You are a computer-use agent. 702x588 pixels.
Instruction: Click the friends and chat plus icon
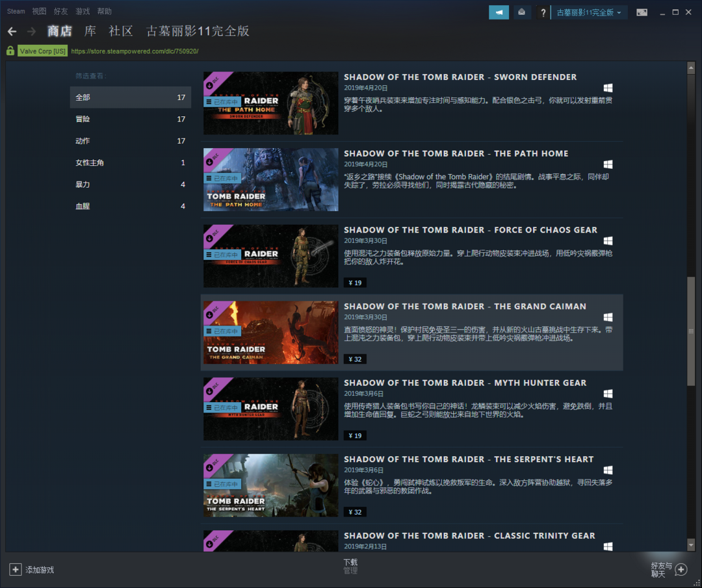[x=681, y=570]
